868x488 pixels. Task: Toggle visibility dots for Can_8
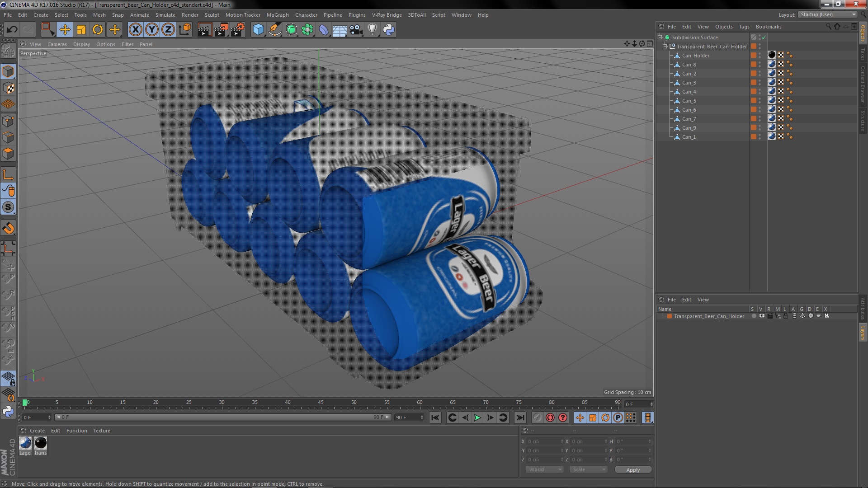click(x=760, y=65)
